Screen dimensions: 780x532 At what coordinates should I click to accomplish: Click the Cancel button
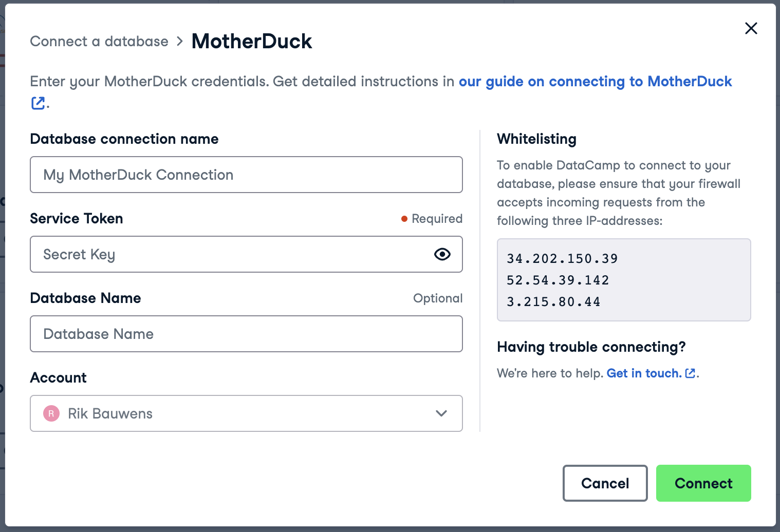(605, 483)
